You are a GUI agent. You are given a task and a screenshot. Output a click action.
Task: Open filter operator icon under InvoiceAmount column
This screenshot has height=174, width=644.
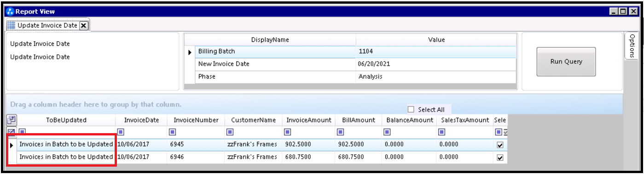[288, 132]
